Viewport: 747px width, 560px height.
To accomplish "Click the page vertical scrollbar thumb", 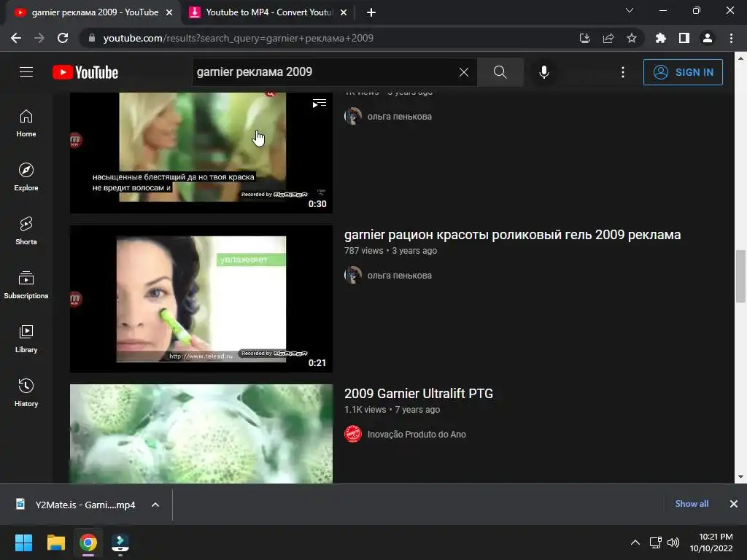I will tap(740, 276).
